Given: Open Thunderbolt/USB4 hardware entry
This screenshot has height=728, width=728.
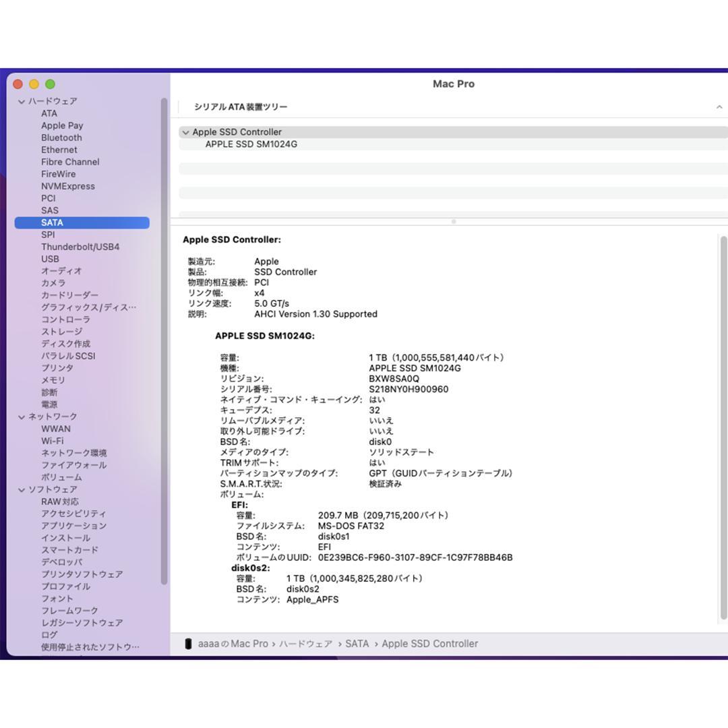Looking at the screenshot, I should (80, 247).
